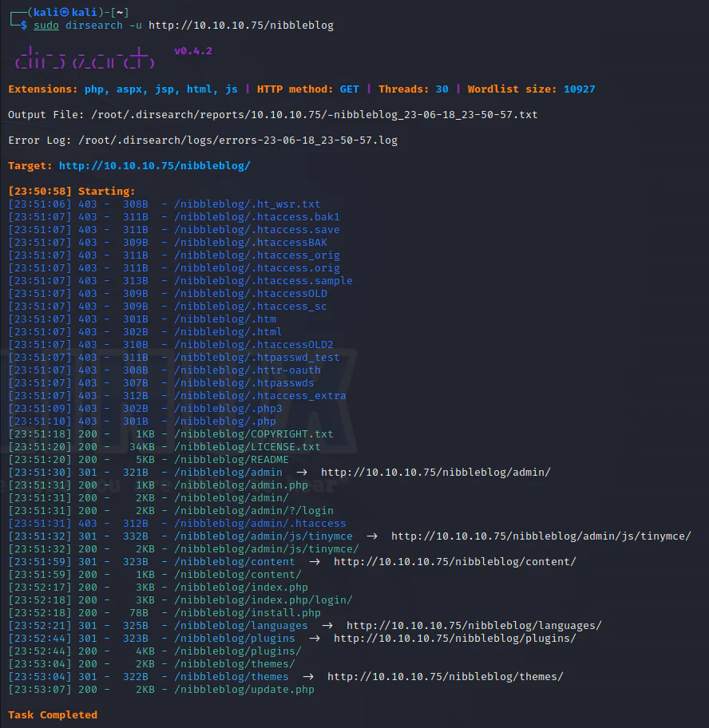709x728 pixels.
Task: Click the /nibbleblog/.htaccessOLD entry
Action: click(x=250, y=294)
